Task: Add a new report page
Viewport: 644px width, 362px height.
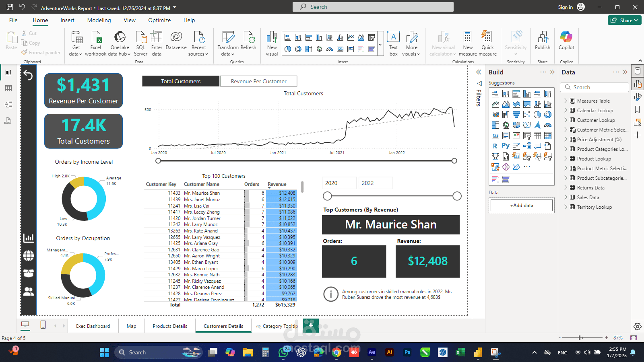Action: tap(311, 325)
